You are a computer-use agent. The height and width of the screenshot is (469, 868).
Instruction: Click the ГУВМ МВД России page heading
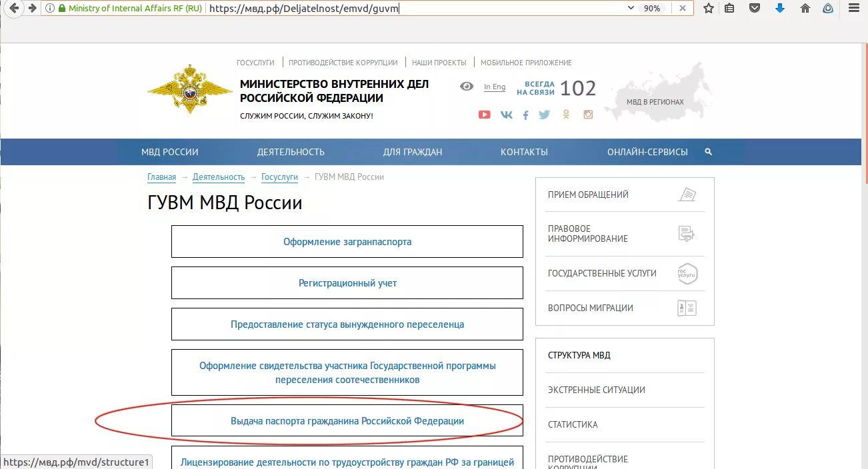[225, 203]
